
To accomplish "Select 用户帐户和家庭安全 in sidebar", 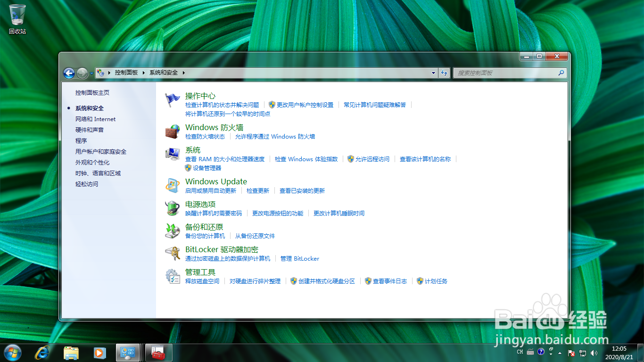I will click(x=101, y=152).
